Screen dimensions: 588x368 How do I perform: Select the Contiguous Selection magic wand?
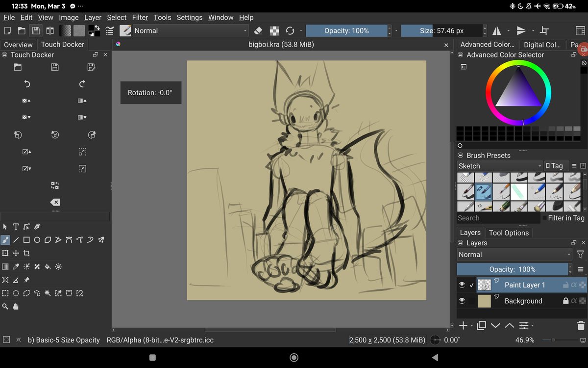pos(48,293)
